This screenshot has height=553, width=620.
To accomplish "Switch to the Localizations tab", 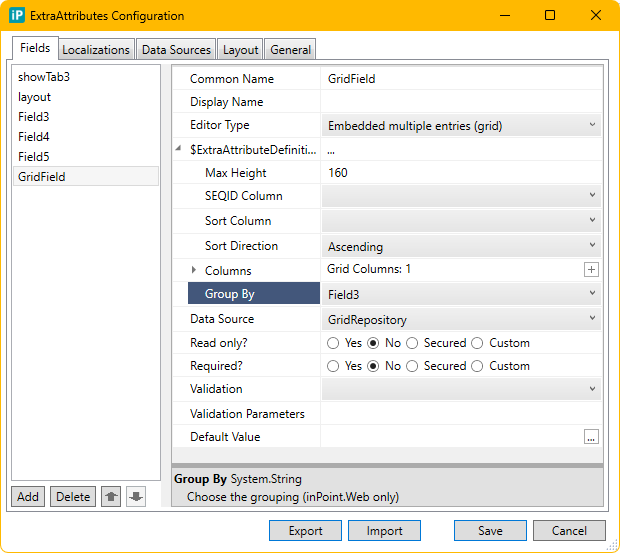I will point(96,50).
